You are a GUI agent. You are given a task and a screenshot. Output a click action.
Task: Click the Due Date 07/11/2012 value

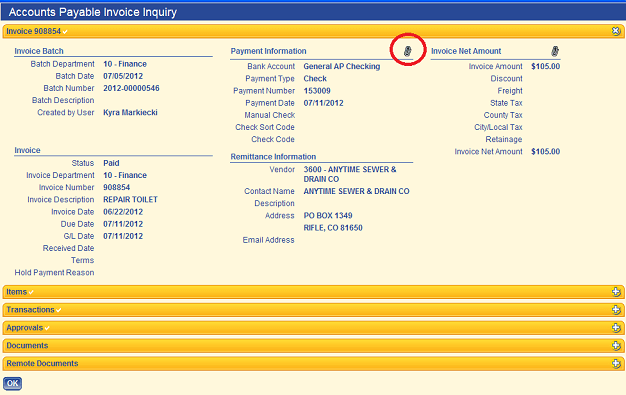coord(123,224)
